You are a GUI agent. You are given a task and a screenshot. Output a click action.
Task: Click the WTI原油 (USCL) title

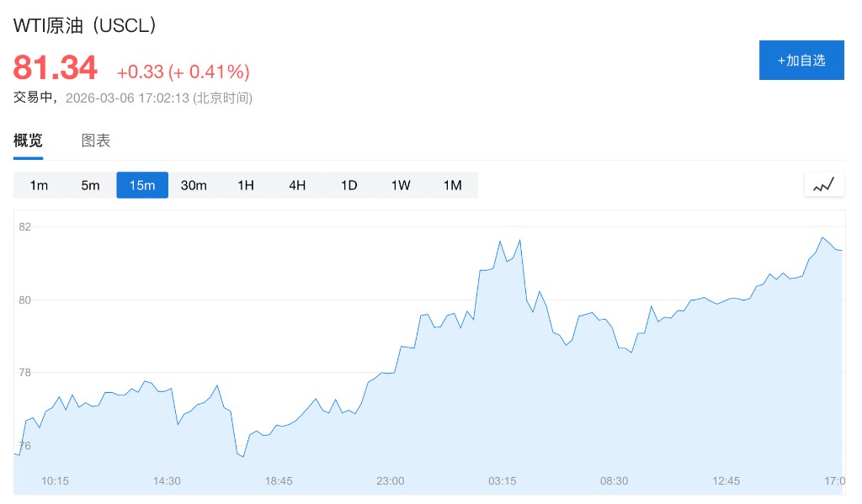(85, 26)
